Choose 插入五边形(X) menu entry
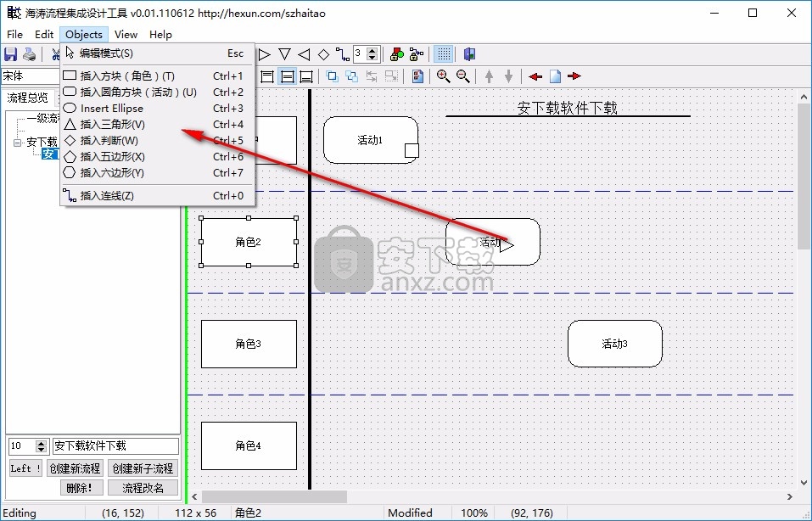 [x=158, y=156]
